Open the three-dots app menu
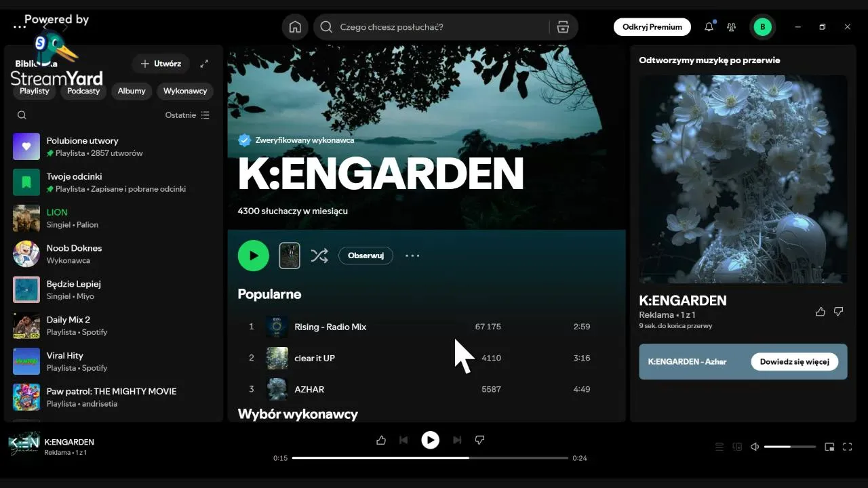 [19, 27]
